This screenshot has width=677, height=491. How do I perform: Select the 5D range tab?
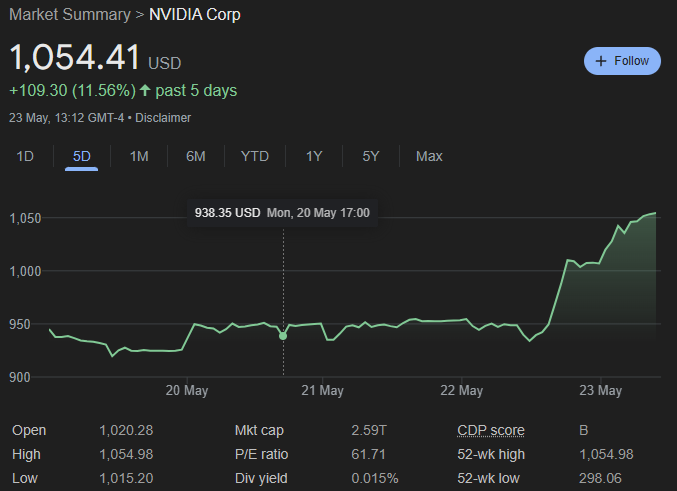82,156
